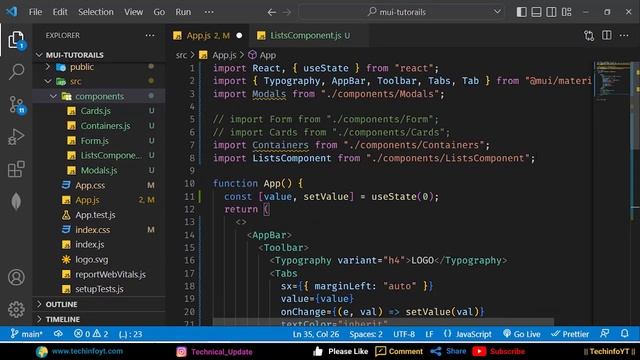Viewport: 640px width, 360px height.
Task: Go back with the left arrow
Action: [x=271, y=12]
